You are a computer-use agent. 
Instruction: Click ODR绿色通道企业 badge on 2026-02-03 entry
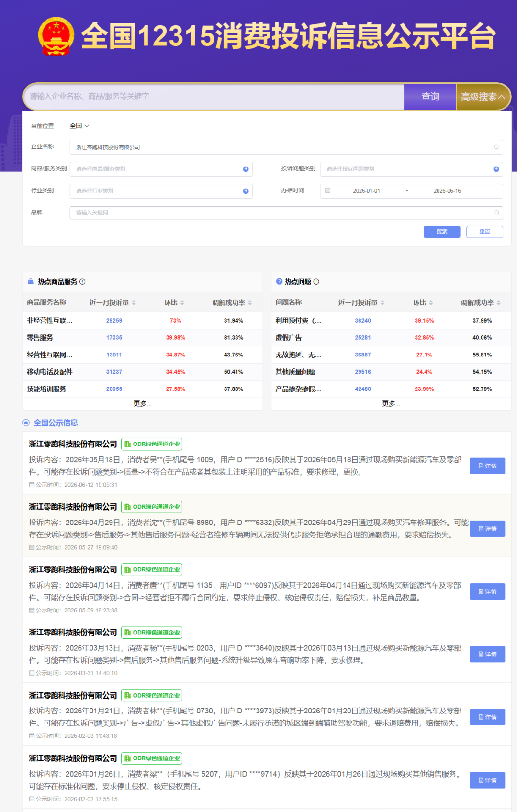(x=152, y=695)
